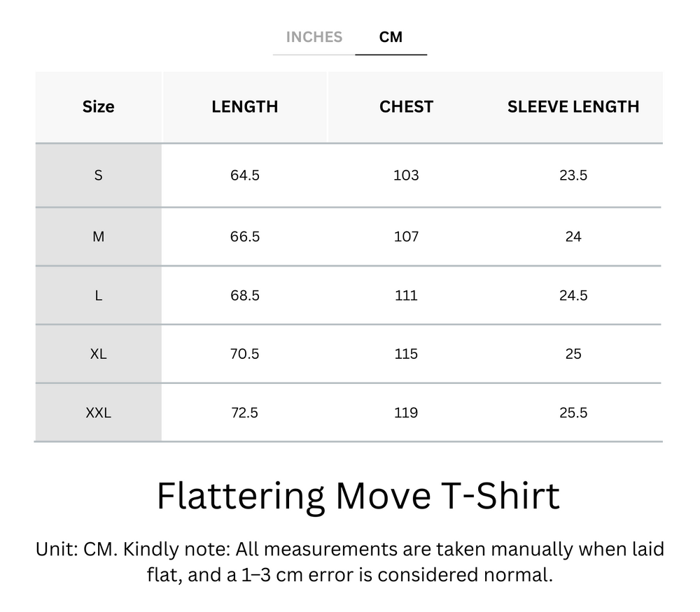Select the CM tab
This screenshot has height=612, width=700.
click(x=391, y=37)
